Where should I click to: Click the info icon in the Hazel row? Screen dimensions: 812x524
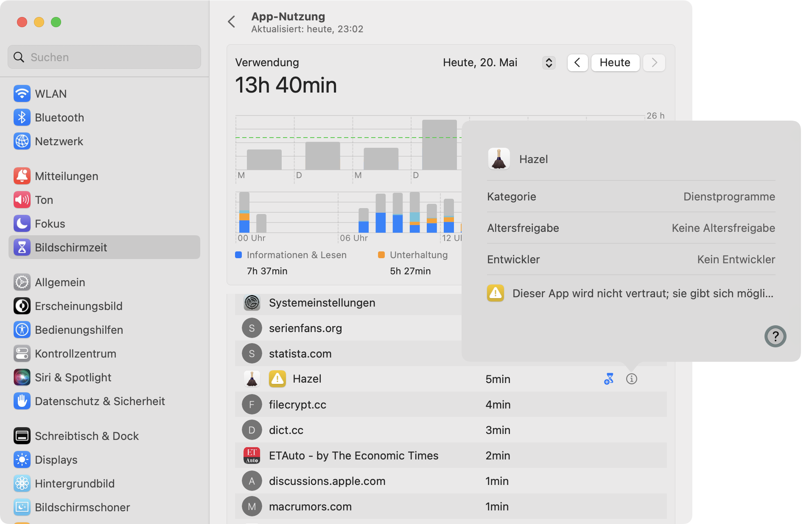[x=631, y=379]
